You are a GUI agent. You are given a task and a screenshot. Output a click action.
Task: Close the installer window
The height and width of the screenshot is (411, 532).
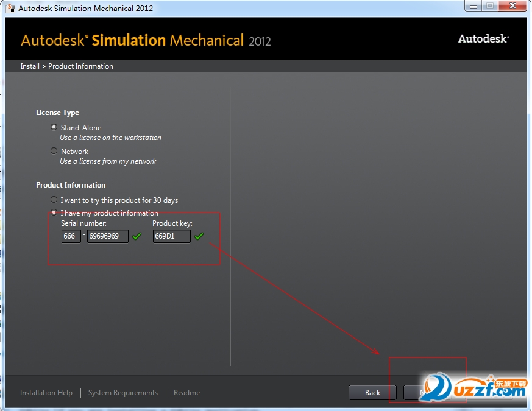point(513,5)
